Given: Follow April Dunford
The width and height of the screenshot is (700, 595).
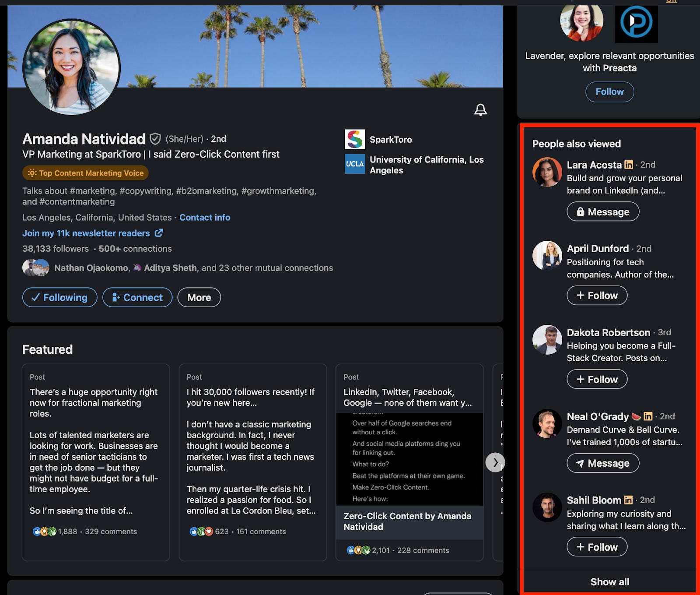Looking at the screenshot, I should (597, 296).
